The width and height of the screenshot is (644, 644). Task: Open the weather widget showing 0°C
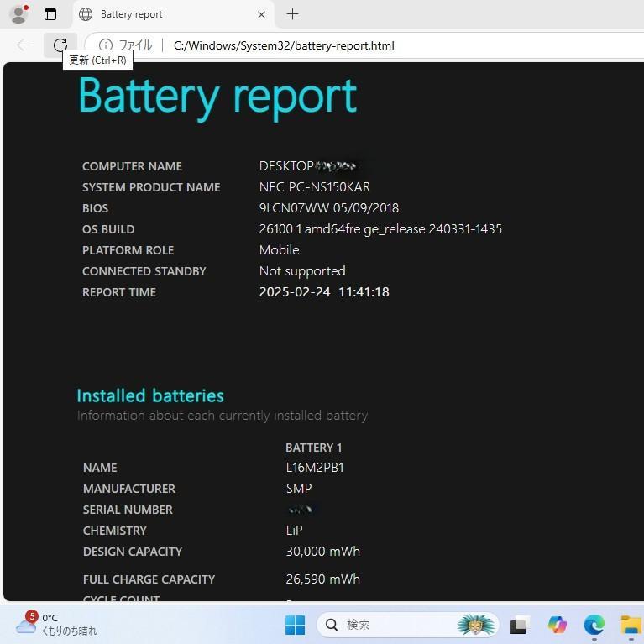click(56, 625)
